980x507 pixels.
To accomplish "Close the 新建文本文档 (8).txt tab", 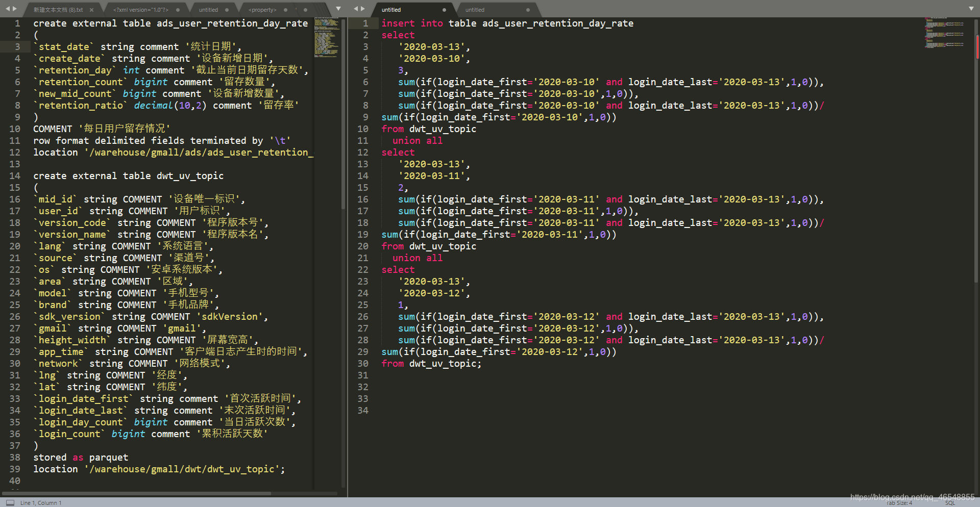I will (x=91, y=10).
